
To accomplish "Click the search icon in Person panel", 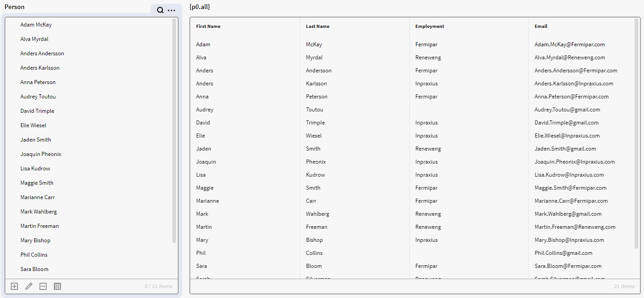I will [x=160, y=10].
